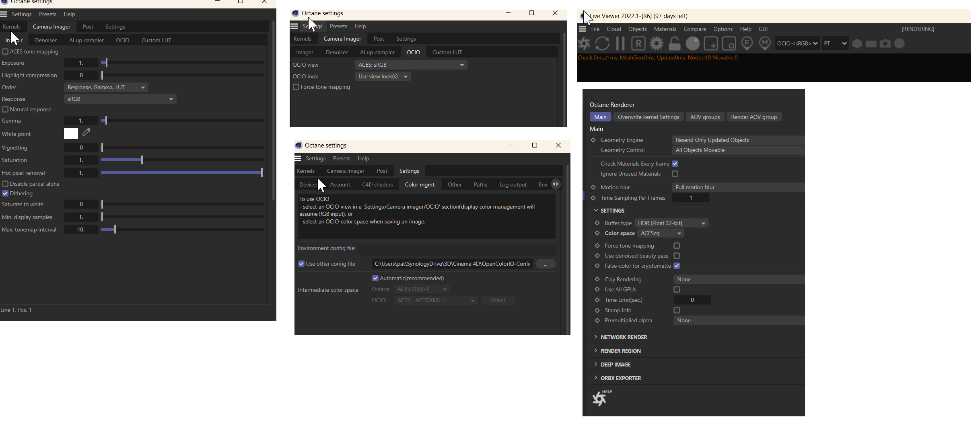Click the hexagon icon right of the PT dropdown

point(857,43)
